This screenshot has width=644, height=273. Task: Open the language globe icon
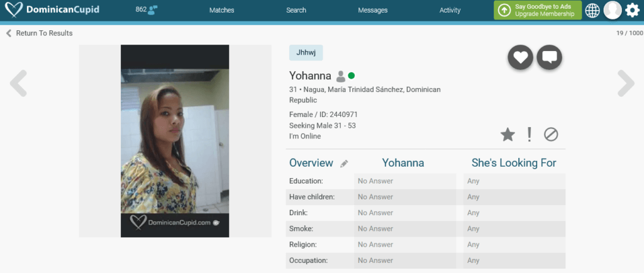(592, 10)
